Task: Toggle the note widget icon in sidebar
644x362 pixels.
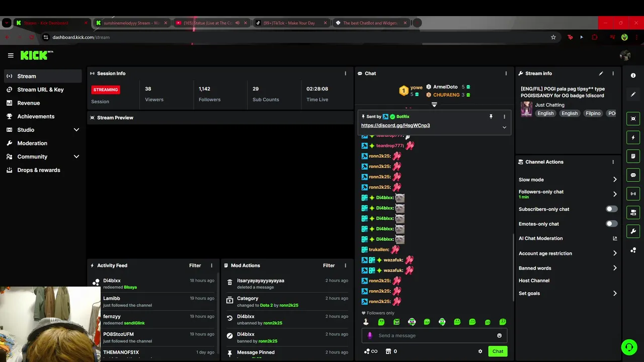Action: point(633,156)
